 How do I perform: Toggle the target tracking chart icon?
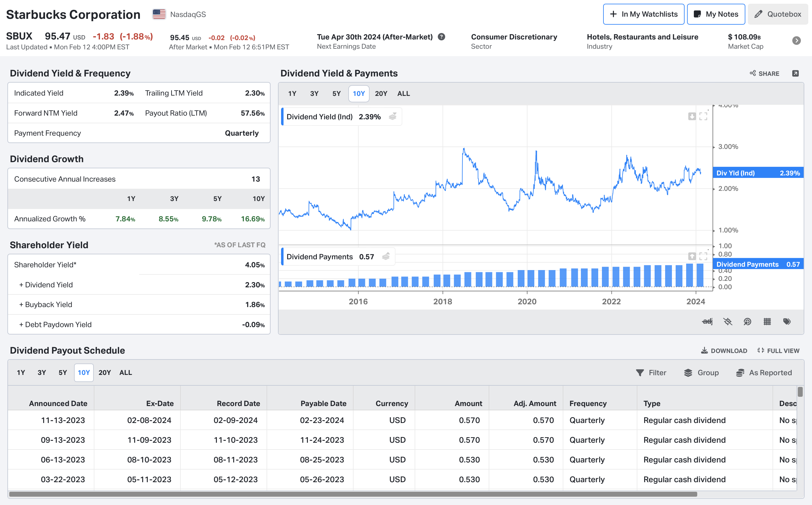pos(747,321)
